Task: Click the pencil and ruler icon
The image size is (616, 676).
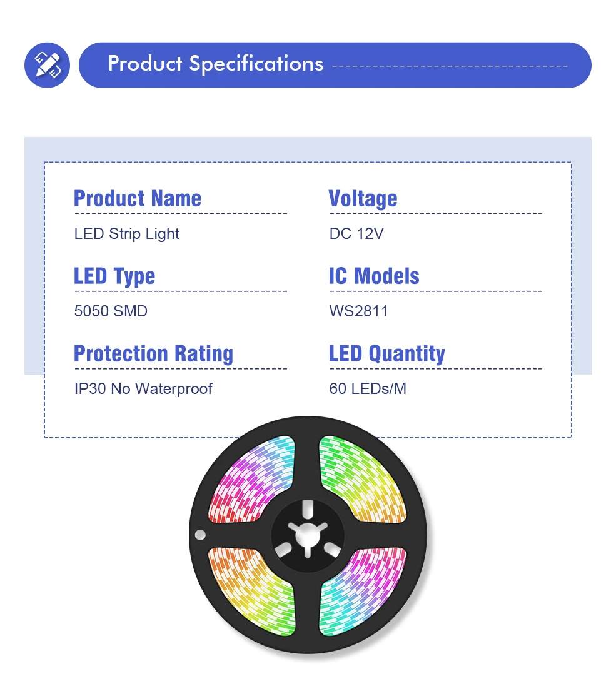Action: (x=47, y=65)
